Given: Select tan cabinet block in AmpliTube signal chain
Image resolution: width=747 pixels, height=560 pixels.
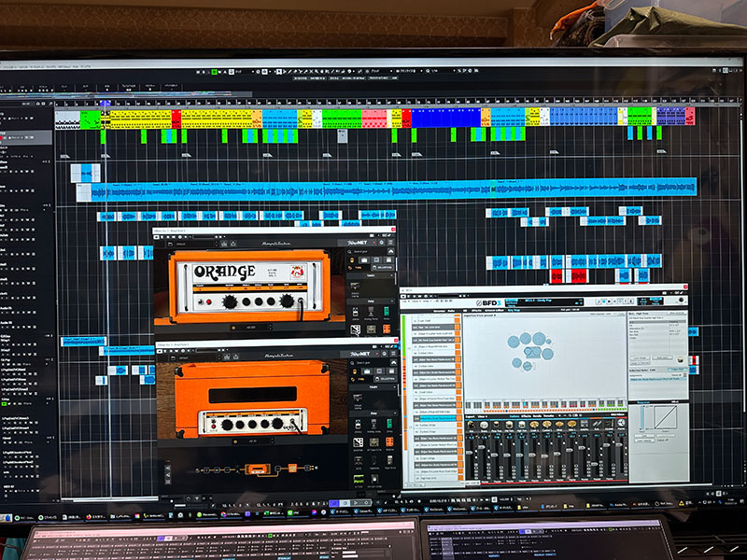Looking at the screenshot, I should coord(292,469).
